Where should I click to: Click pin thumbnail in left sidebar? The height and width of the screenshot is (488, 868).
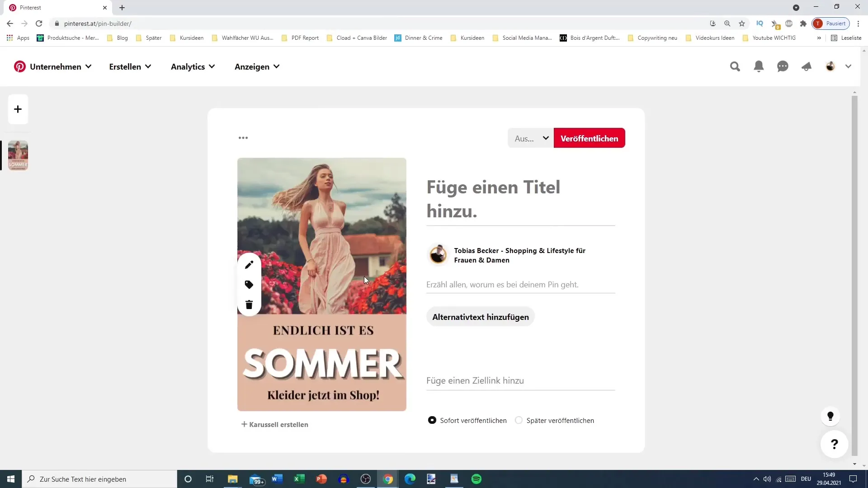pos(17,155)
